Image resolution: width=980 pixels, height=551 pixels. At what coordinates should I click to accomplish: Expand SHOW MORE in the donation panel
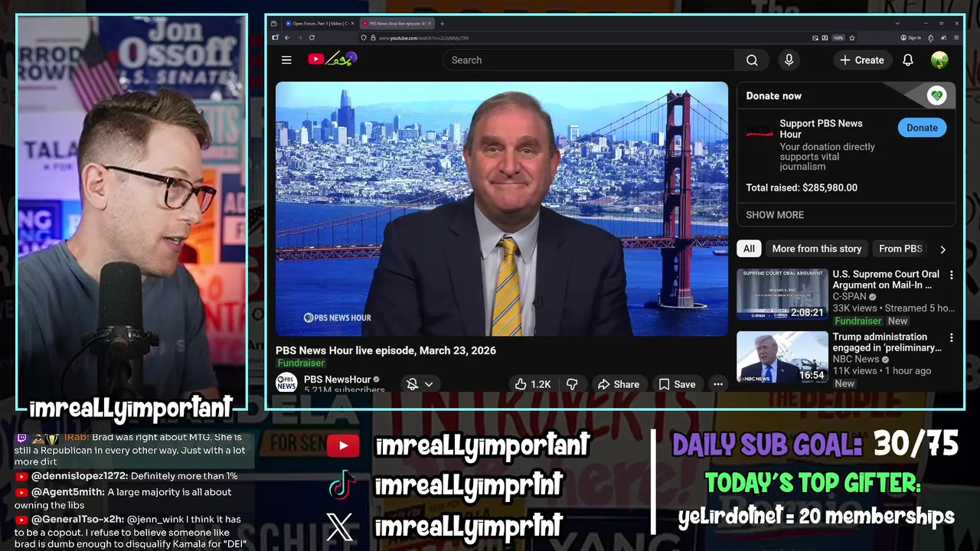(775, 215)
